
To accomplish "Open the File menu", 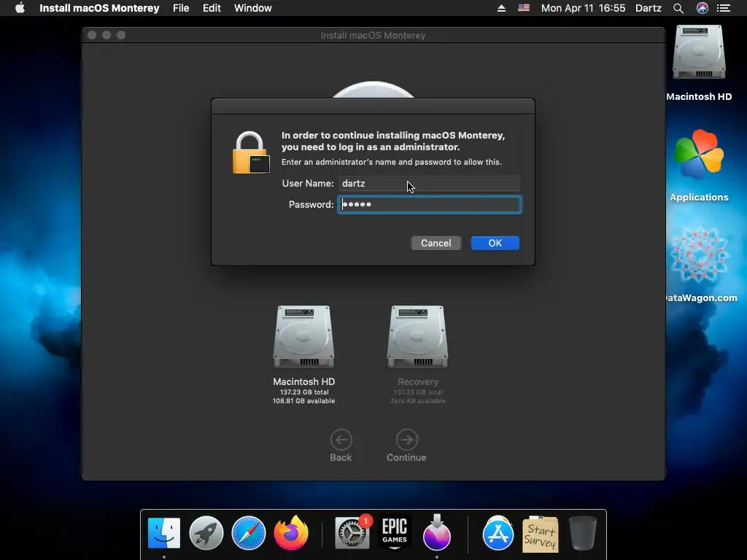I will pyautogui.click(x=181, y=8).
